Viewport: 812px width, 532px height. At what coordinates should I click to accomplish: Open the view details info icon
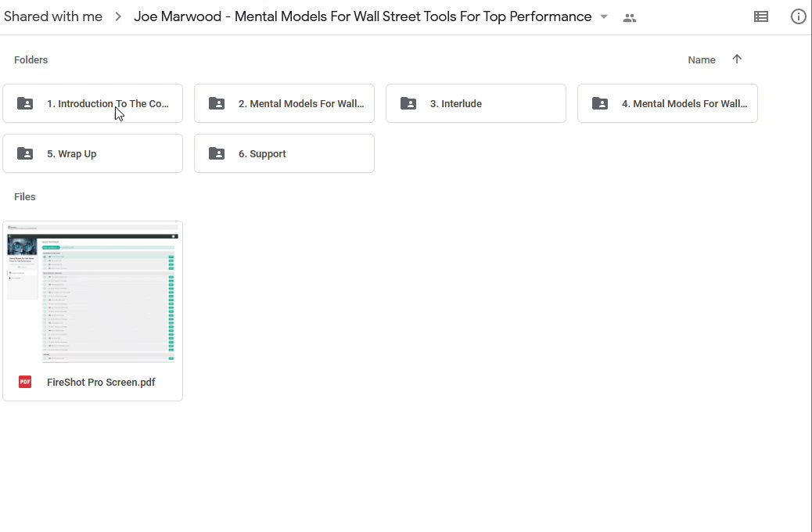798,16
